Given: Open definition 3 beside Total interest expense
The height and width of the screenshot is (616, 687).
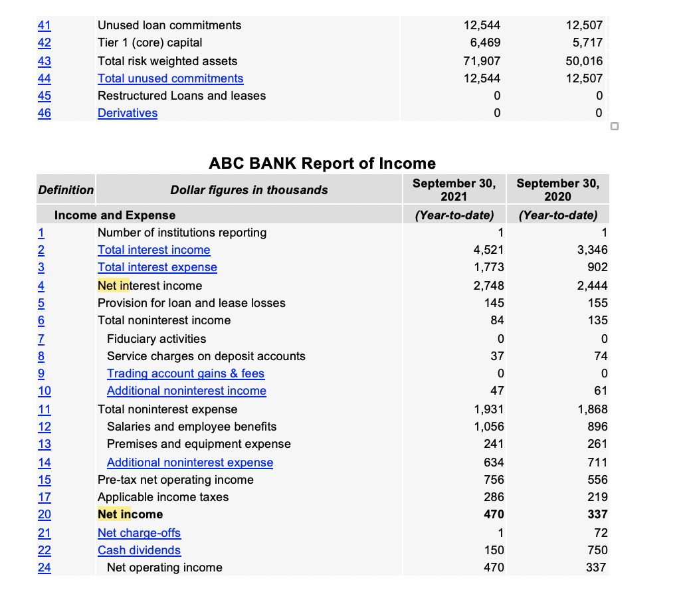Looking at the screenshot, I should (x=41, y=267).
